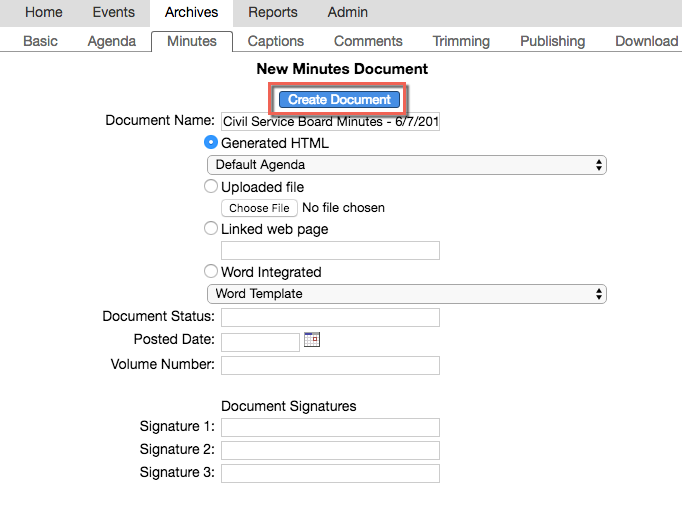Focus the Document Name field
Viewport: 682px width, 512px height.
(x=330, y=121)
